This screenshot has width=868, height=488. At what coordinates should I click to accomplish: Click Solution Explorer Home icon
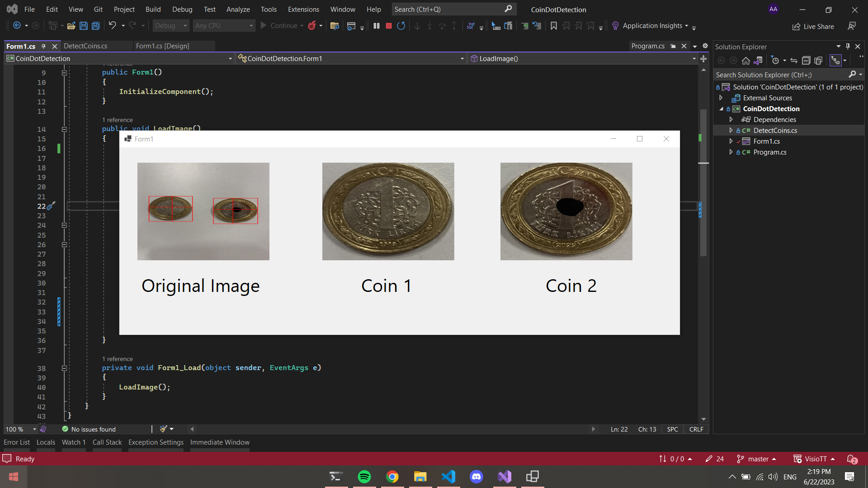point(745,61)
